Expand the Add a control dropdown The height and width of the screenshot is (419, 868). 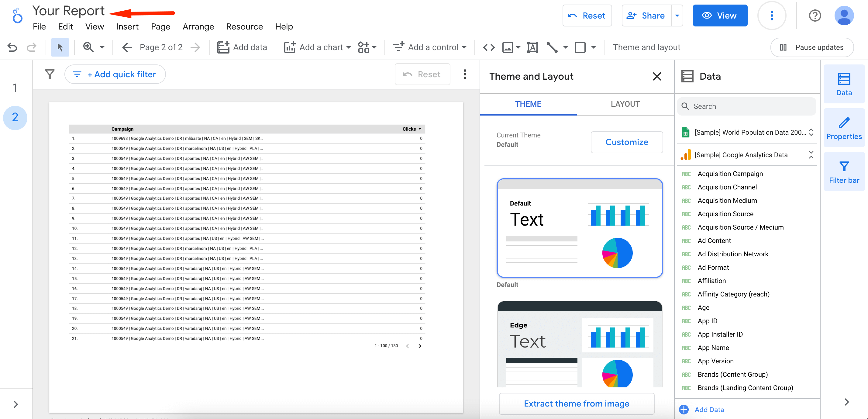click(465, 47)
